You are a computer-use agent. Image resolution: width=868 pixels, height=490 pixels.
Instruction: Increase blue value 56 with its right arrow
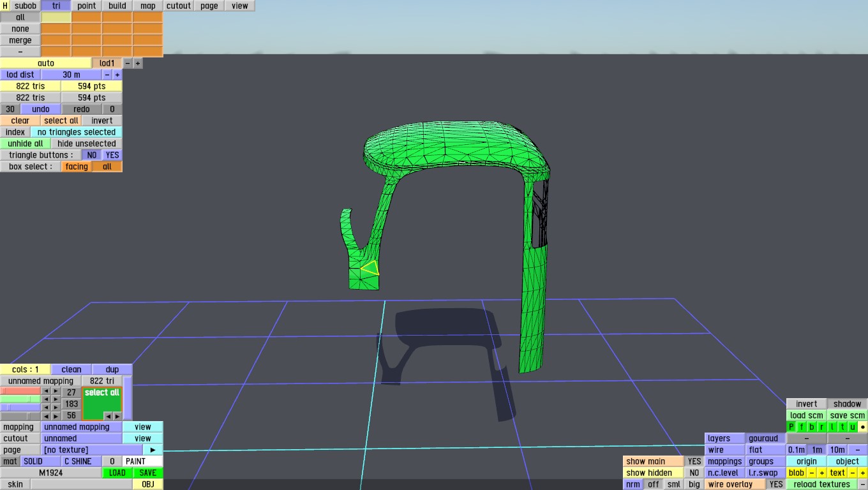point(56,407)
